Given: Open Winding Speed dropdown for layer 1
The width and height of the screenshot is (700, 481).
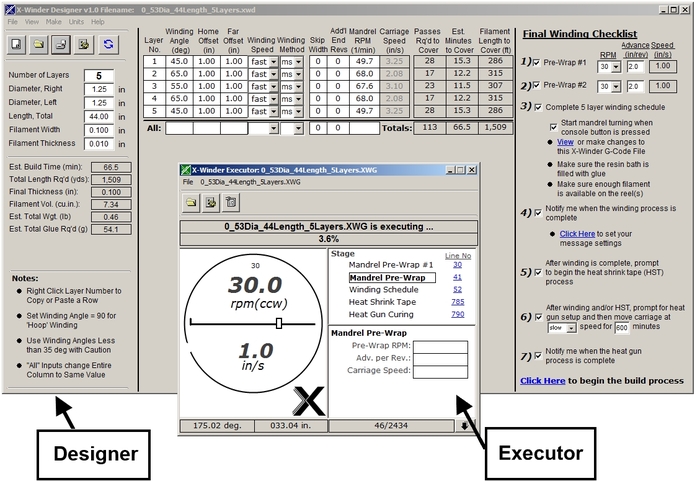Looking at the screenshot, I should coord(274,62).
